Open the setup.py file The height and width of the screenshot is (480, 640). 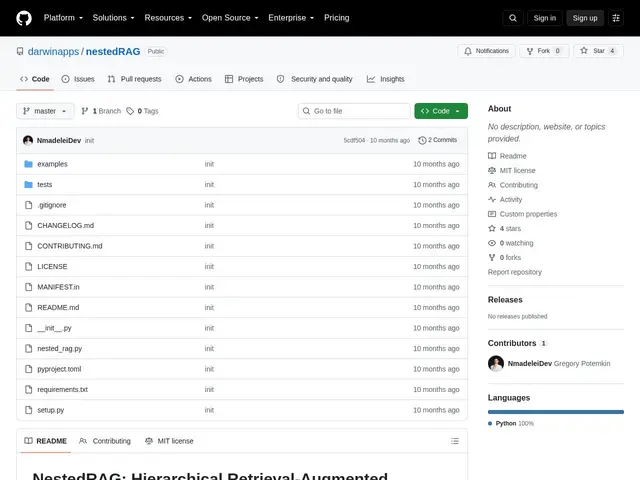51,410
